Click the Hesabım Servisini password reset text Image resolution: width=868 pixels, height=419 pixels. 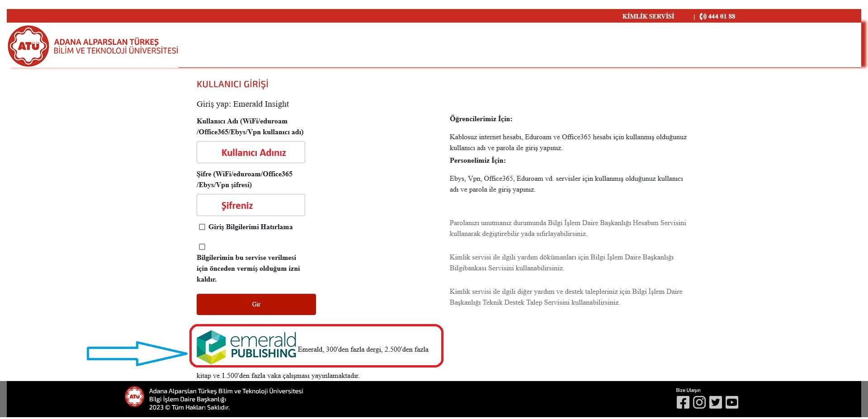[x=568, y=228]
